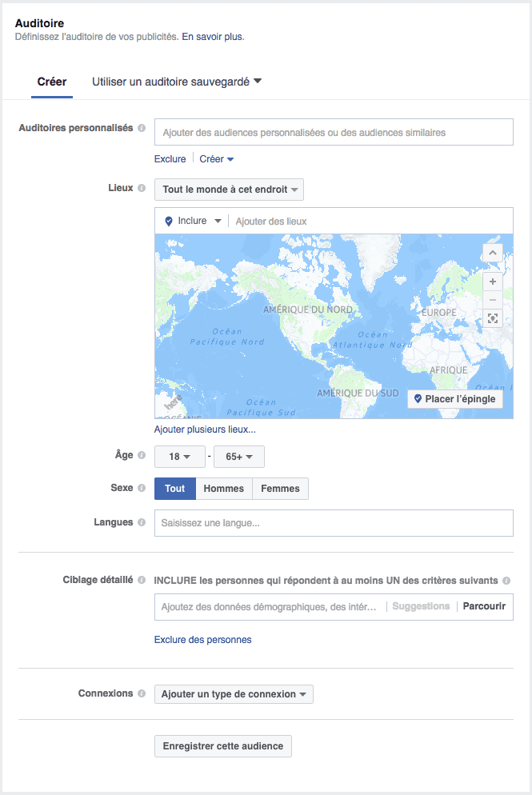Zoom out on the world map
Viewport: 532px width, 795px height.
(x=493, y=302)
